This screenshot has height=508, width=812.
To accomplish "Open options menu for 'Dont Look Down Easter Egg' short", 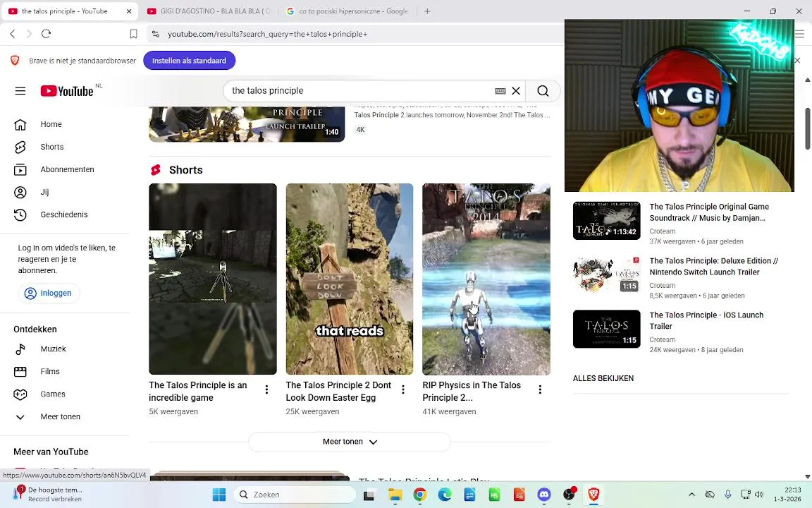I will point(403,389).
